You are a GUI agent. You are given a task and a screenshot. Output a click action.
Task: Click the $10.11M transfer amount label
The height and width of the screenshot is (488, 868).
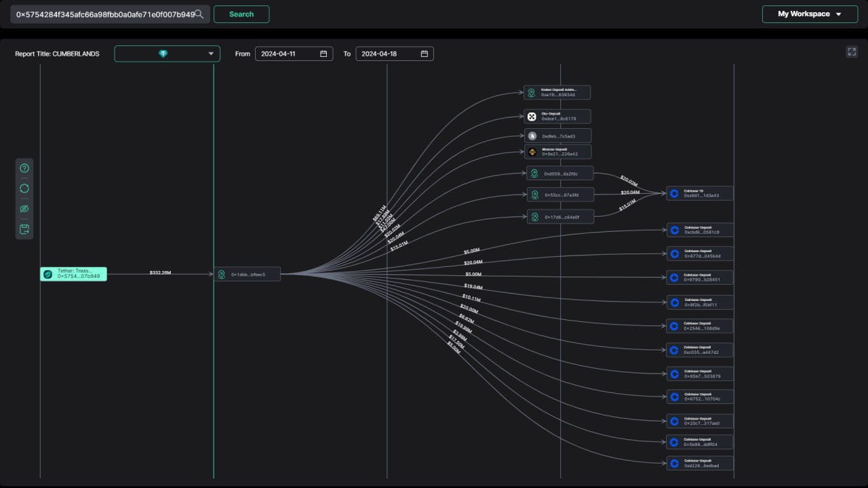tap(471, 298)
